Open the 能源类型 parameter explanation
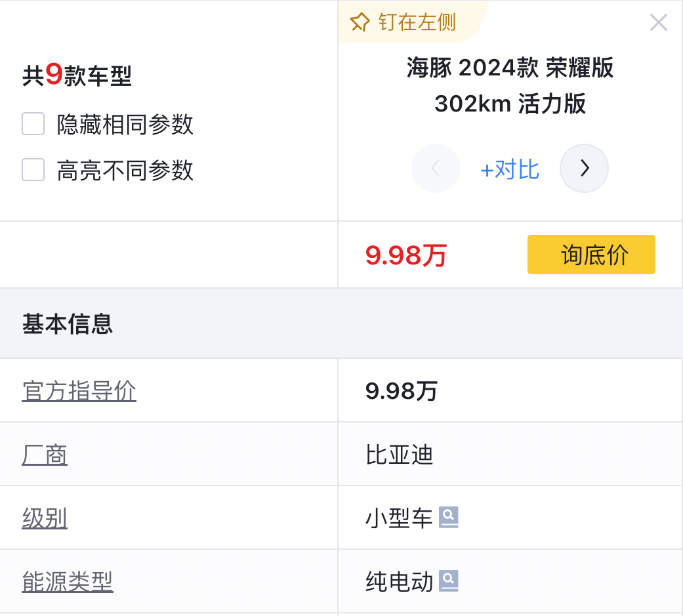 click(x=68, y=582)
